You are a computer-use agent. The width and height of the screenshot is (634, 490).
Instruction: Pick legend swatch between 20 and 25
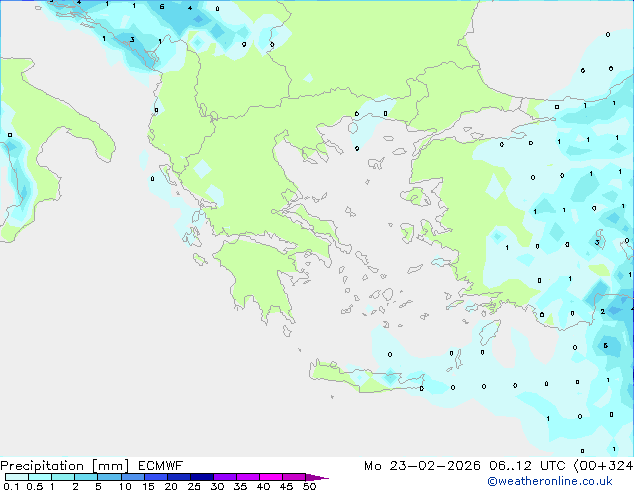(179, 477)
